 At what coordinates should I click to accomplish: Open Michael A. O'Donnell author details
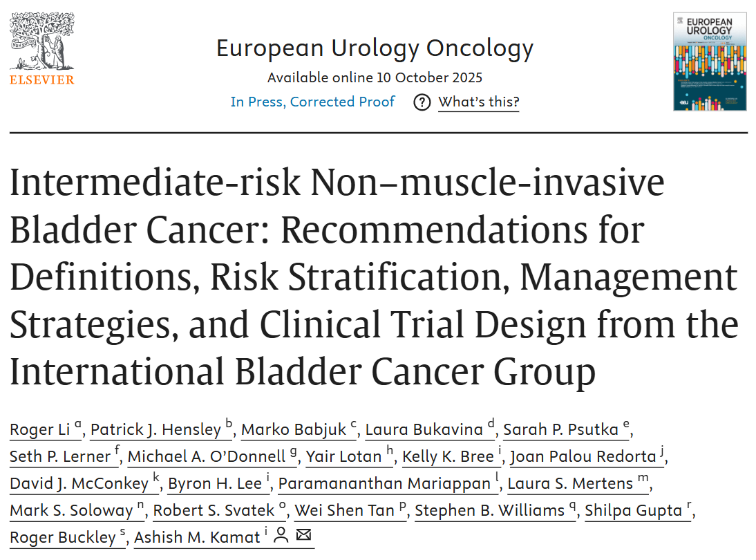(x=205, y=456)
